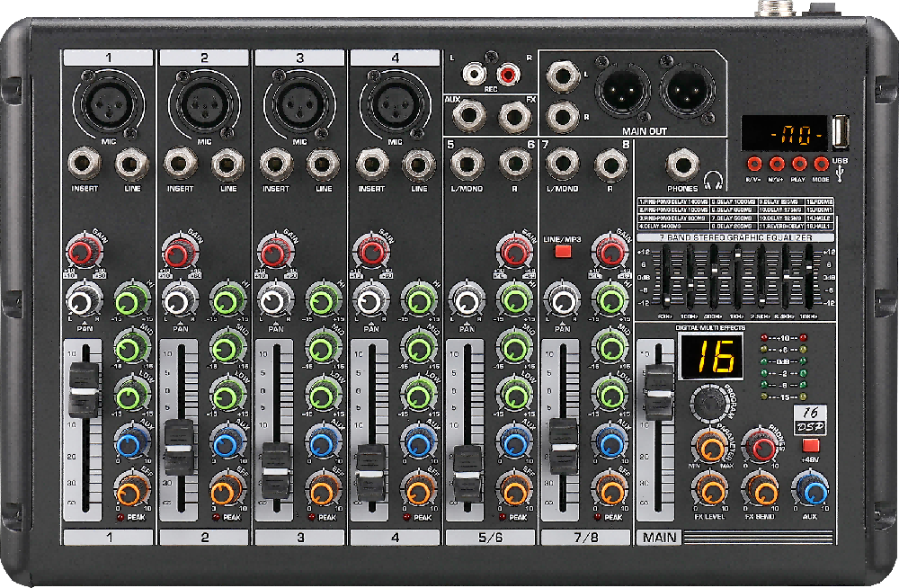
Task: Toggle the +48V phantom power switch
Action: click(812, 445)
